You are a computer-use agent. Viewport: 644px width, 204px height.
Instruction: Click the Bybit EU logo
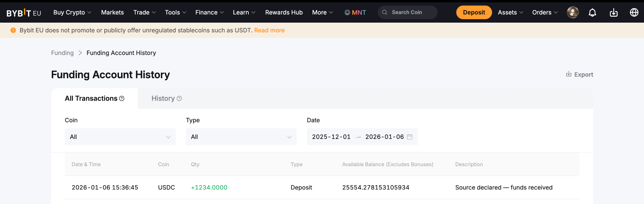click(x=24, y=13)
